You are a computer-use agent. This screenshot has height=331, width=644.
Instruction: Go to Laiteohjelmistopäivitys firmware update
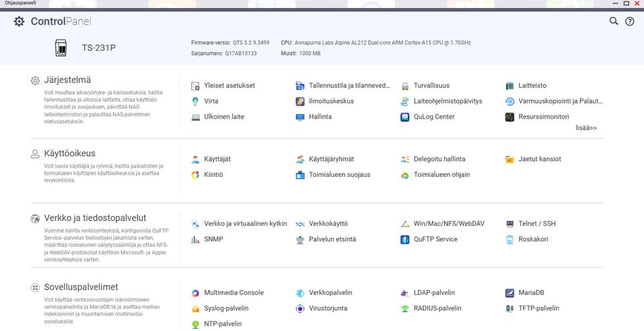(x=441, y=101)
